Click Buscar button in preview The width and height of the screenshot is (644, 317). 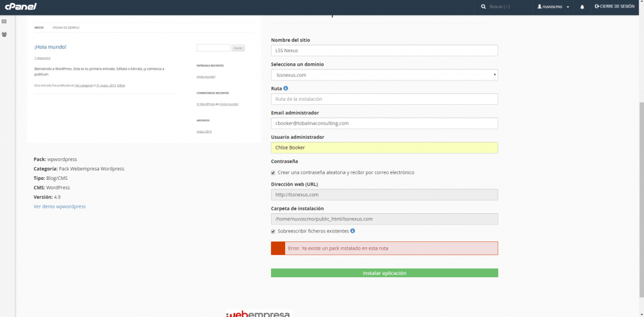[x=238, y=48]
